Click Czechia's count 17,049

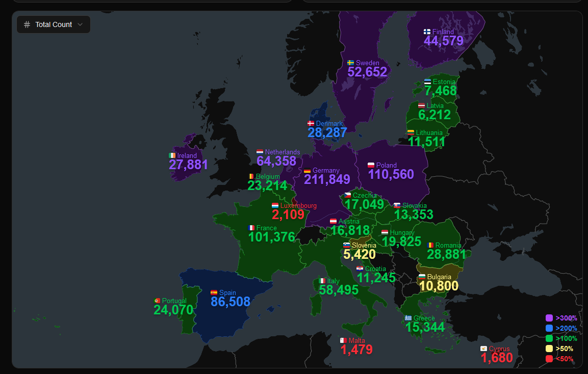click(x=364, y=204)
